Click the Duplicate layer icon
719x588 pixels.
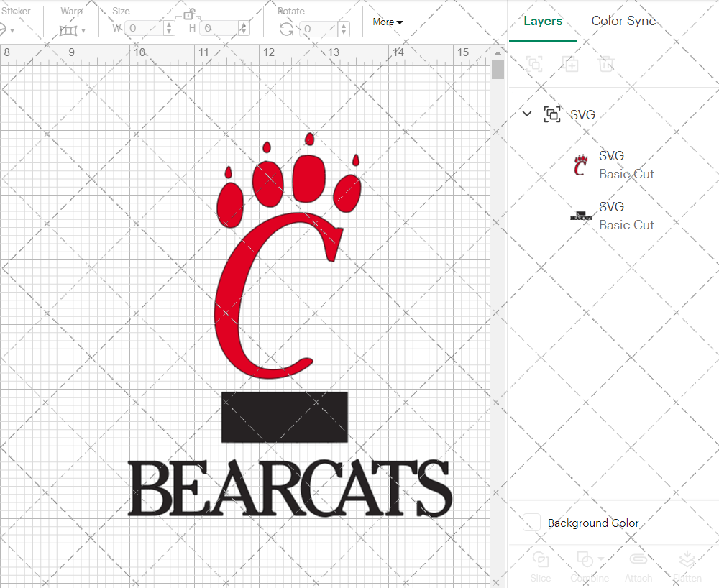click(x=571, y=64)
